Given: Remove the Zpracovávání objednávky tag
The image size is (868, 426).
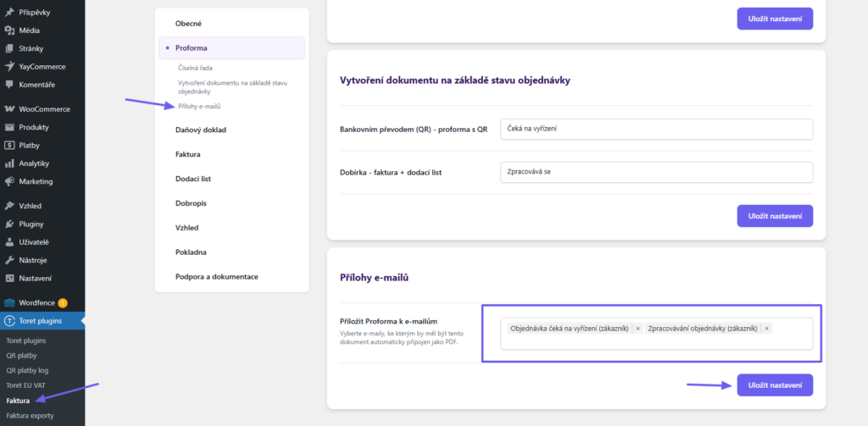Looking at the screenshot, I should pos(766,329).
